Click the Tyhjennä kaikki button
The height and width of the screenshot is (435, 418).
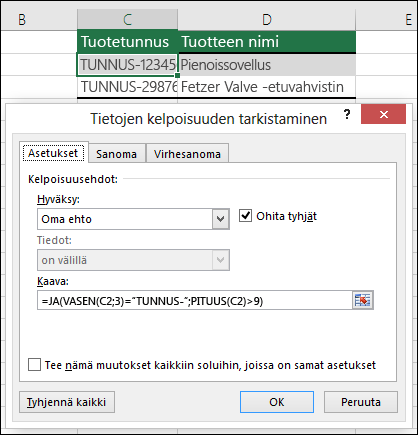pyautogui.click(x=67, y=402)
